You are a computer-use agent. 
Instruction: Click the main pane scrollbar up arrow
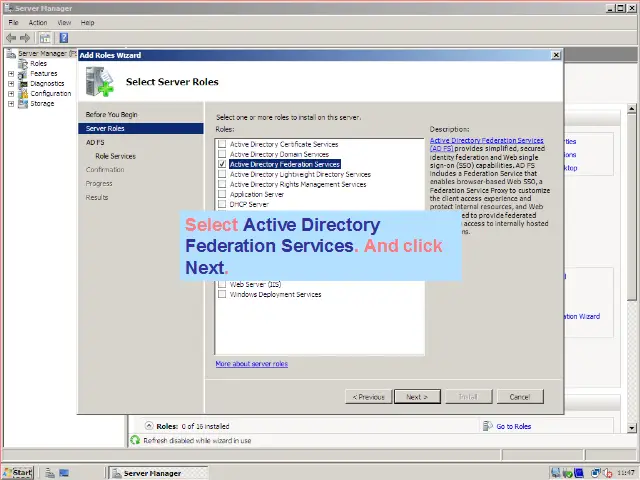(631, 109)
